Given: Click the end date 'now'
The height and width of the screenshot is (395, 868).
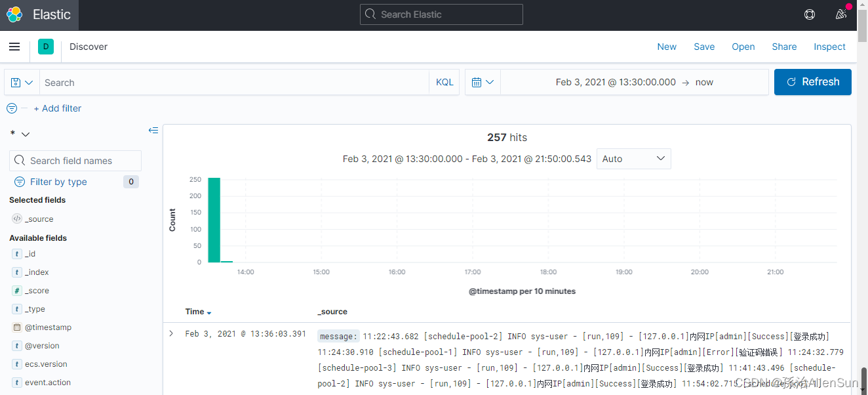Looking at the screenshot, I should 704,82.
